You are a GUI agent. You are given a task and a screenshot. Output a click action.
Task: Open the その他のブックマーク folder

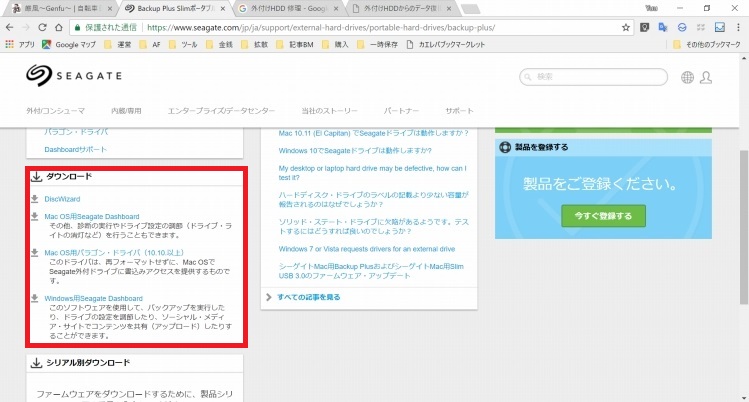click(707, 44)
